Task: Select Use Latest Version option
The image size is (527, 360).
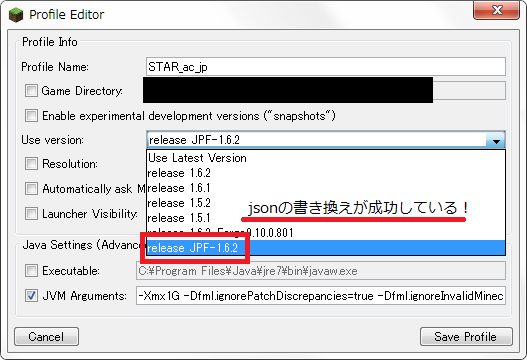Action: click(326, 158)
